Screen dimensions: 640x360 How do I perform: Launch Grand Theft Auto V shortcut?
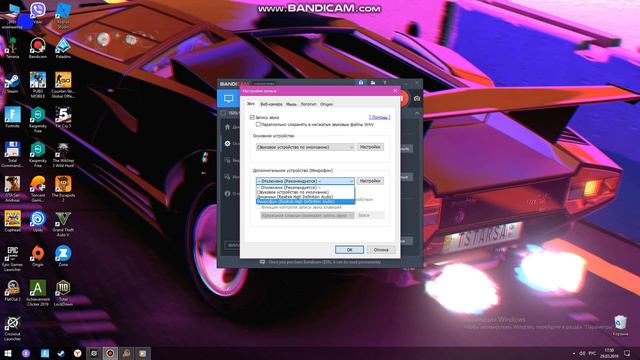(63, 224)
